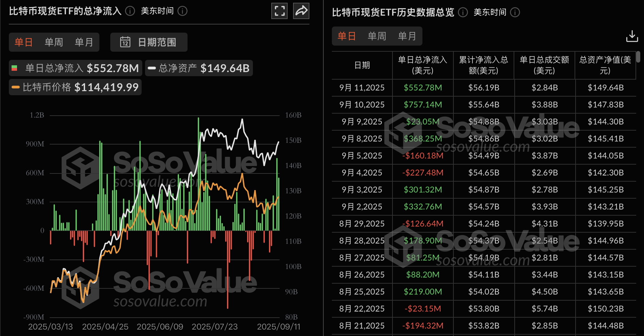Click the 日期 column header
644x336 pixels.
[362, 65]
